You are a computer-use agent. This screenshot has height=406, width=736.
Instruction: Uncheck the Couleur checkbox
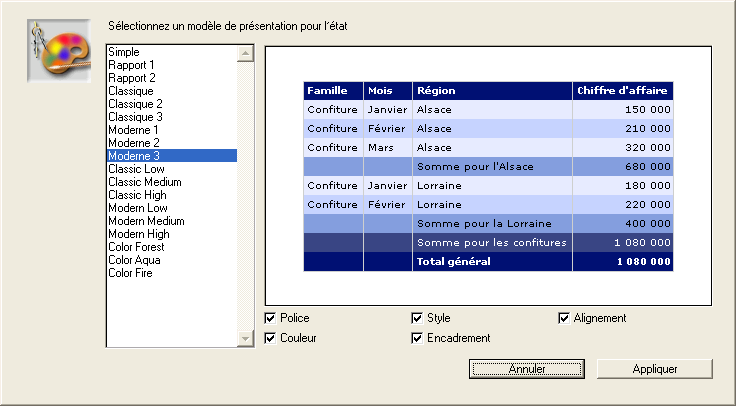271,338
